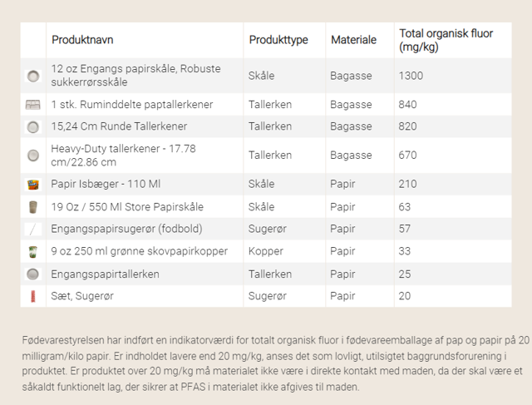Select the 15,24 Cm Runde Tallerkener thumbnail
The image size is (532, 405).
point(33,127)
